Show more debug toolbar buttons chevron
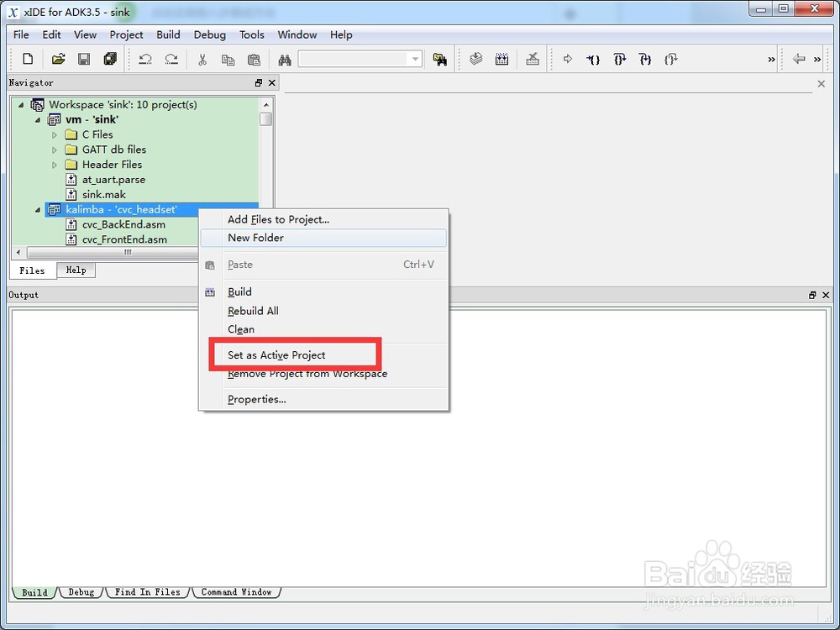Viewport: 840px width, 630px height. (771, 60)
